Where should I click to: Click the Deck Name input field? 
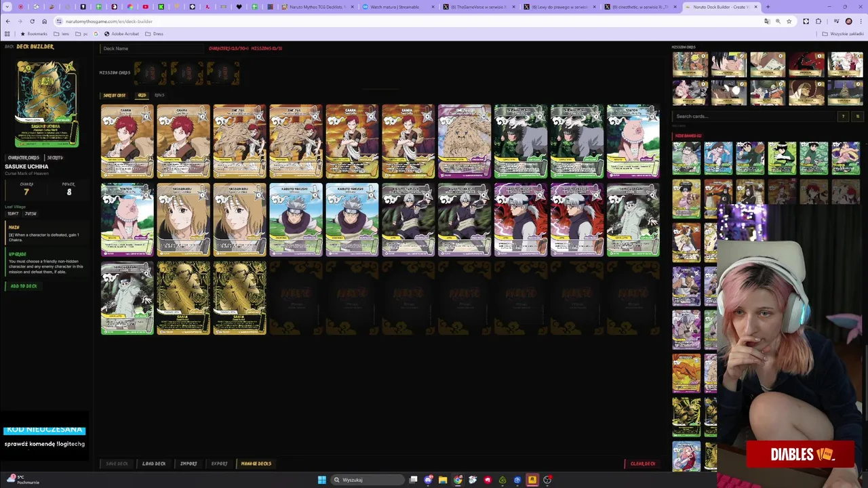[x=152, y=49]
